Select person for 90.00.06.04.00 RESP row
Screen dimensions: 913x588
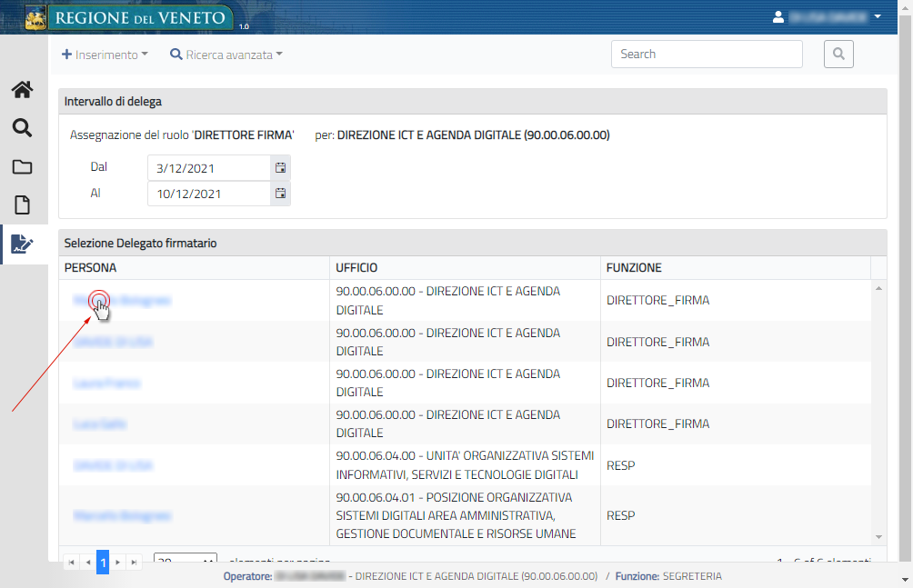(113, 465)
